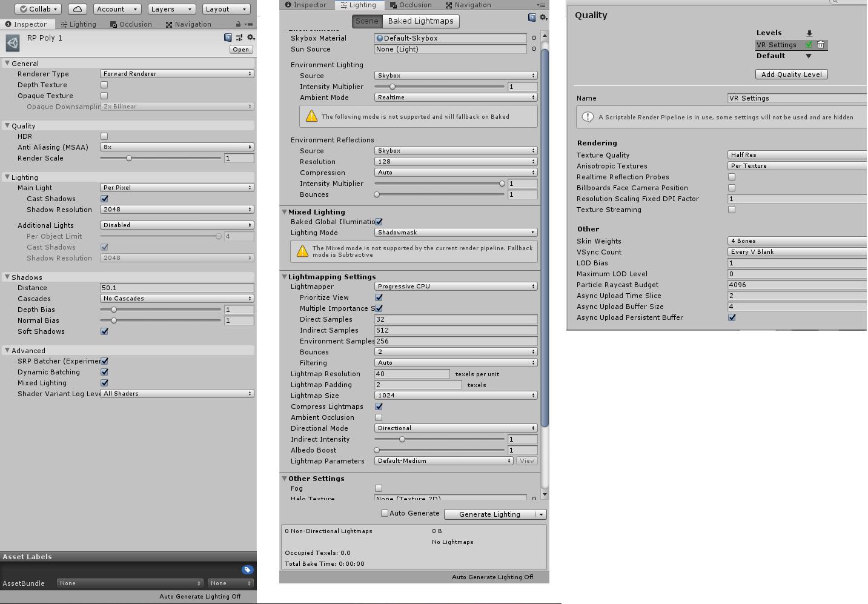Switch to the Occlusion tab in the left panel
Image resolution: width=868 pixels, height=604 pixels.
(x=131, y=24)
